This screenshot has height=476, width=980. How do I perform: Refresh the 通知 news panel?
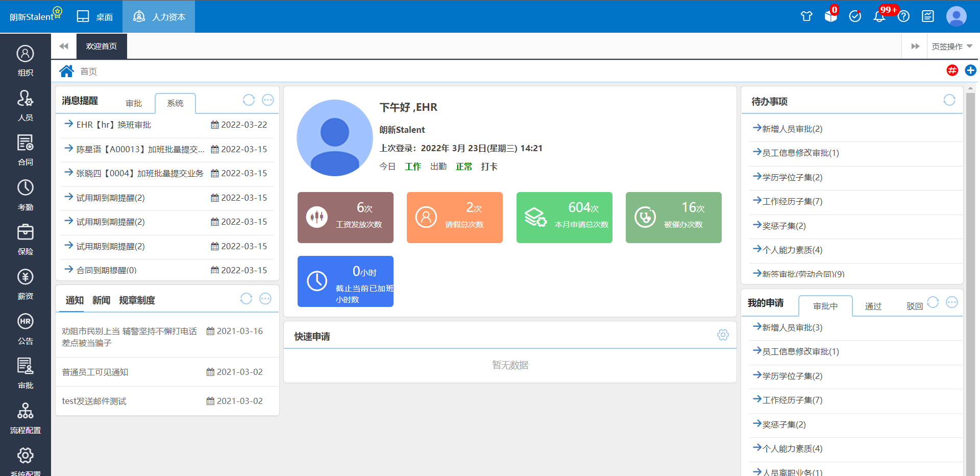pos(246,299)
